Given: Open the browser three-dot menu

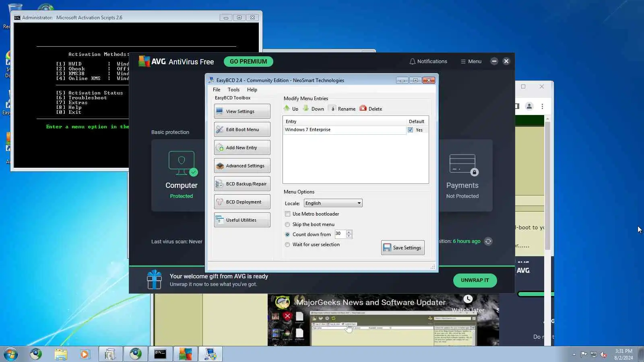Looking at the screenshot, I should point(542,106).
